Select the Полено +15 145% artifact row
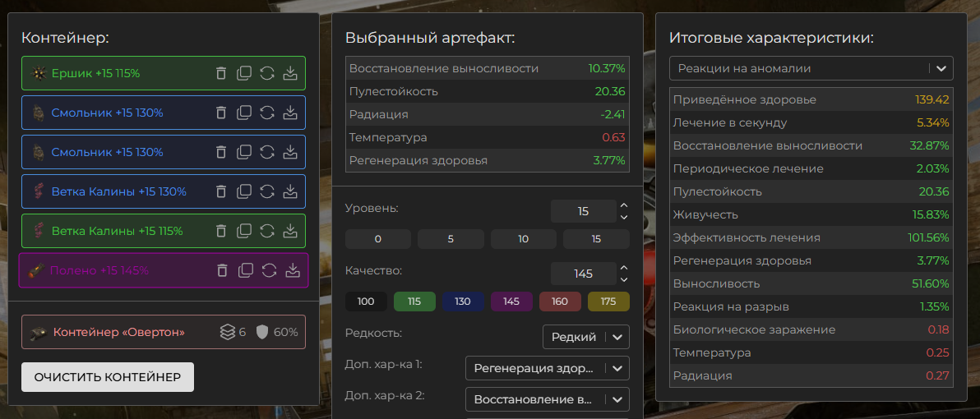This screenshot has height=419, width=980. 115,270
